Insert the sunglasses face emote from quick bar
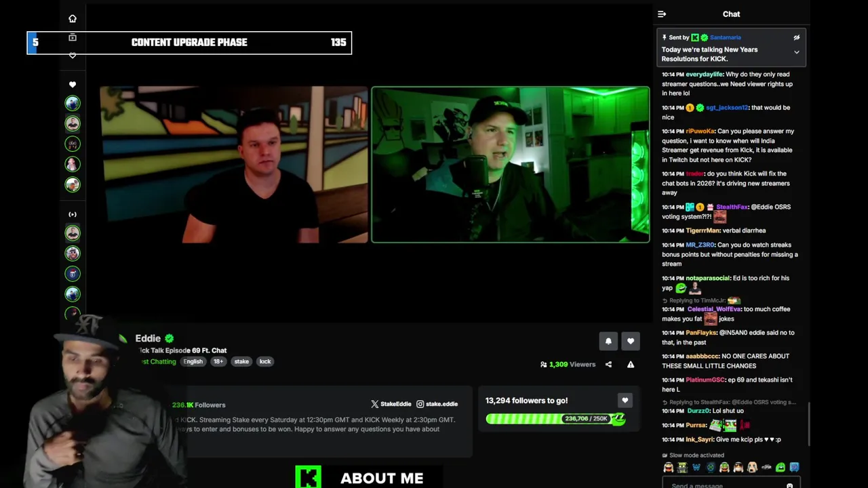This screenshot has height=488, width=868. (x=738, y=468)
